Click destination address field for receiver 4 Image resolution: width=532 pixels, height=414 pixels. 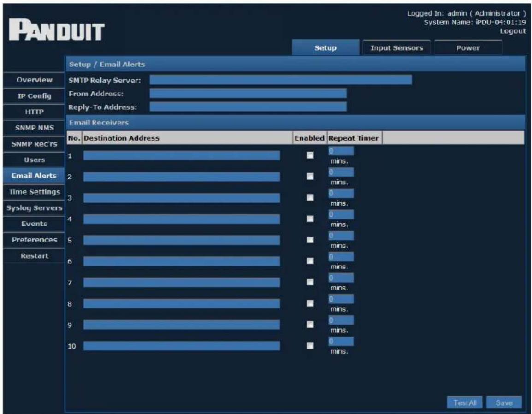(x=182, y=219)
